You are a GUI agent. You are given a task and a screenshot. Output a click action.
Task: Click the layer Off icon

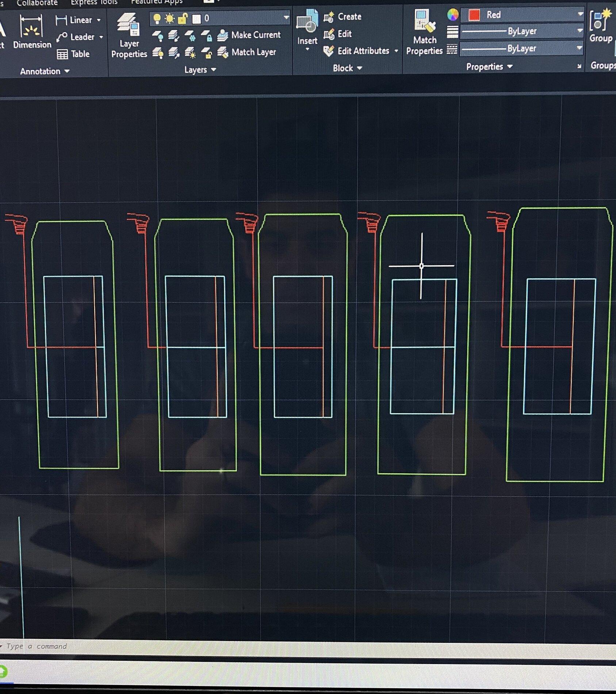coord(157,36)
